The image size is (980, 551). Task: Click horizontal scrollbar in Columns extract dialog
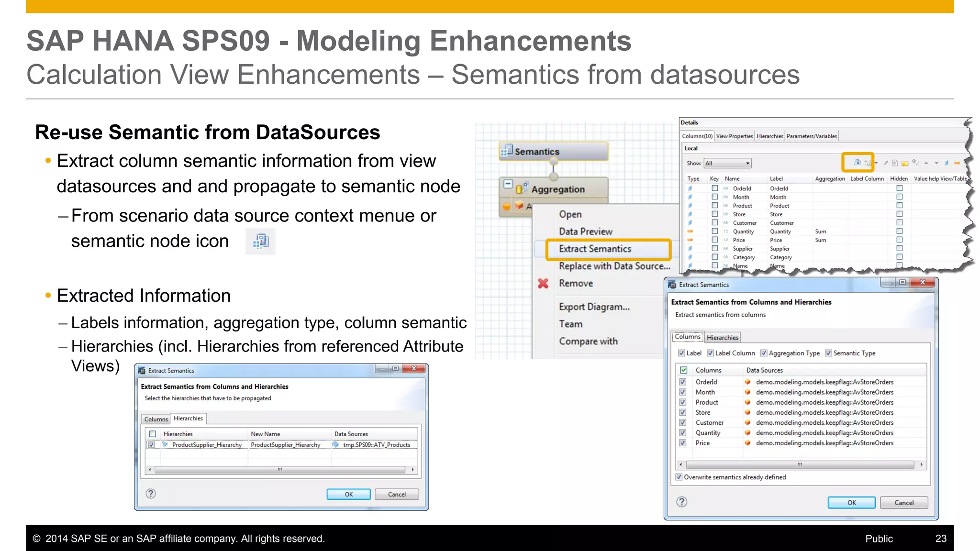coord(800,464)
